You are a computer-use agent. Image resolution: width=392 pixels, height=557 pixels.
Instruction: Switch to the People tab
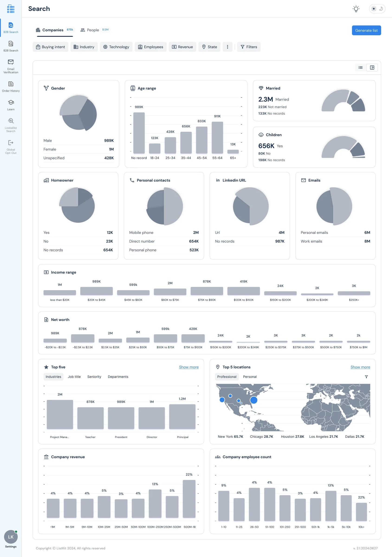(x=95, y=30)
